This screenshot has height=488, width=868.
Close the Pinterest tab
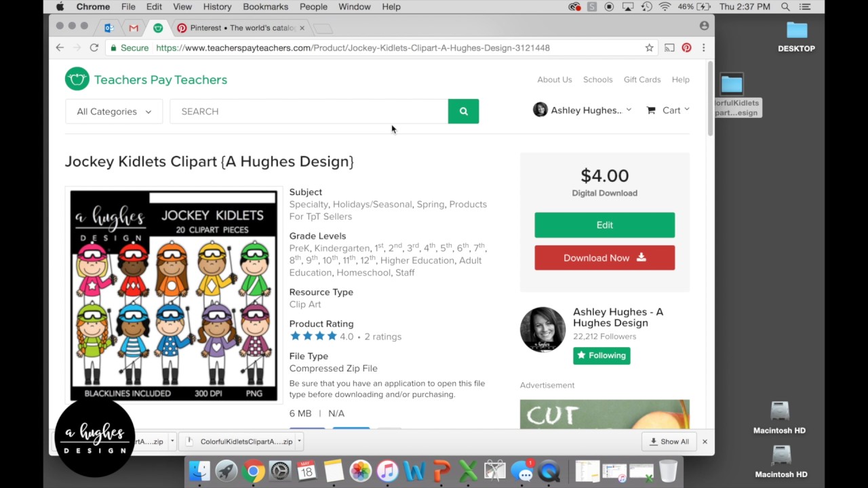click(302, 28)
